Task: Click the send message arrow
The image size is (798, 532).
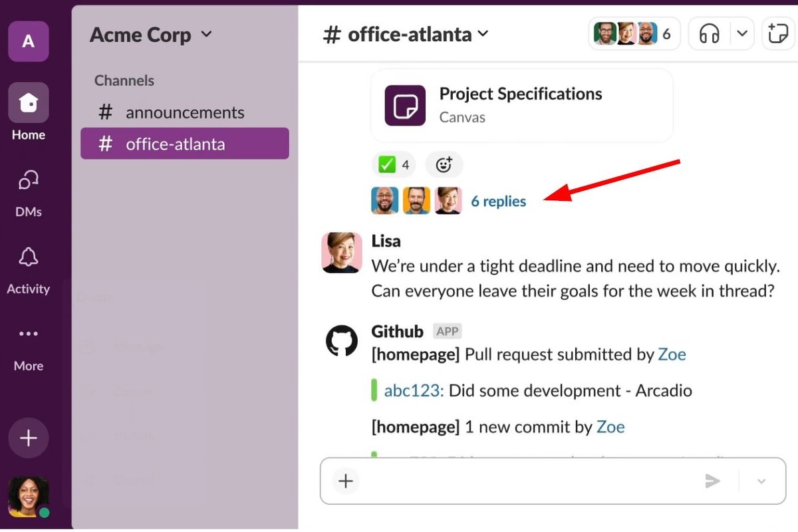Action: 712,481
